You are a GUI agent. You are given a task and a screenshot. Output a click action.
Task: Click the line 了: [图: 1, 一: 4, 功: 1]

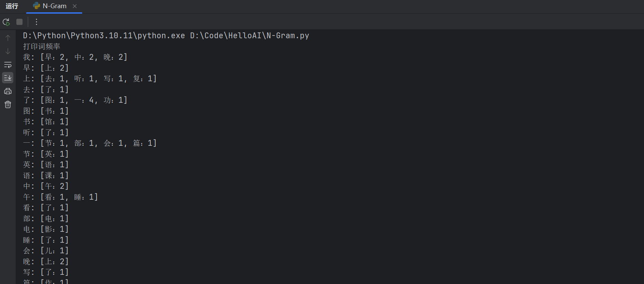pyautogui.click(x=75, y=100)
